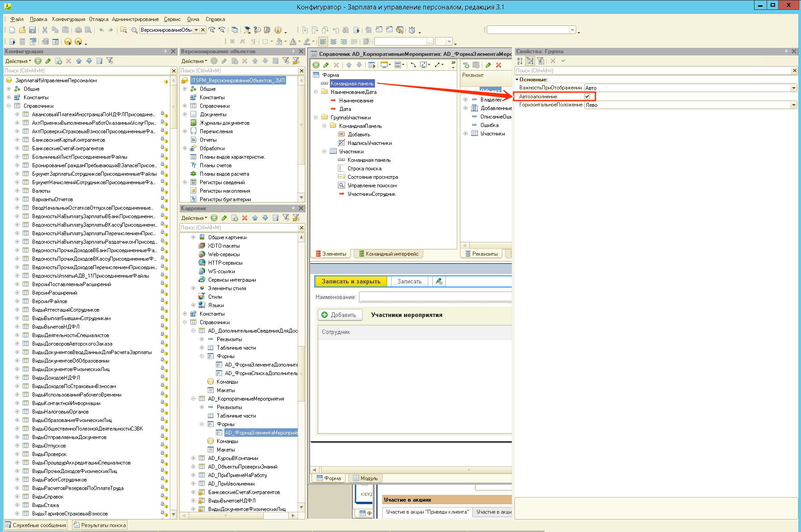The image size is (801, 532).
Task: Click the Записать button in form preview
Action: point(409,281)
